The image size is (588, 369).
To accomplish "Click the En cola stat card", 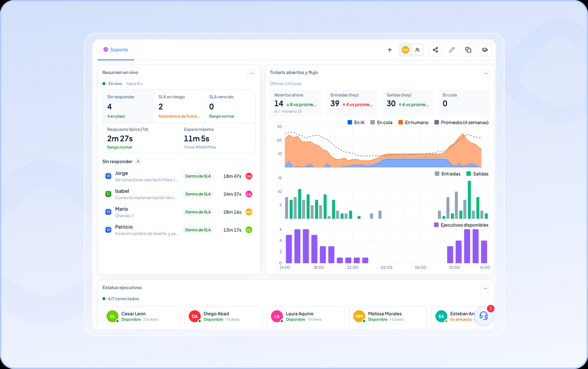I will [464, 103].
